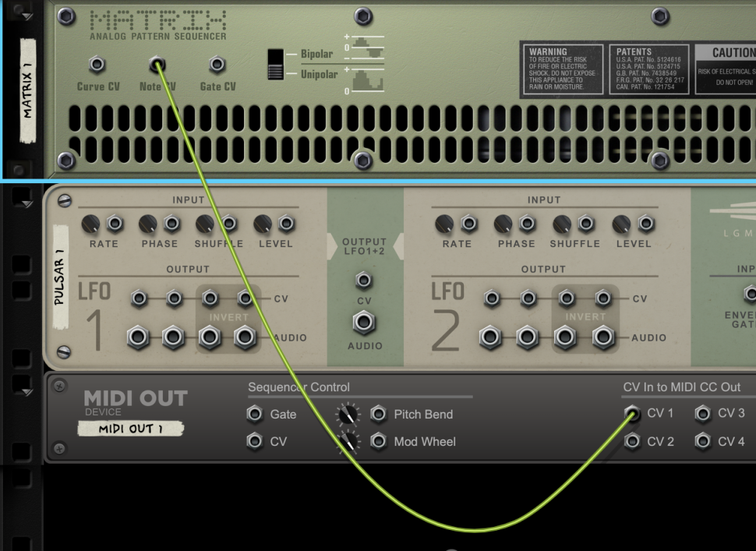Click the Mod Wheel input jack
The width and height of the screenshot is (756, 551).
[x=379, y=442]
